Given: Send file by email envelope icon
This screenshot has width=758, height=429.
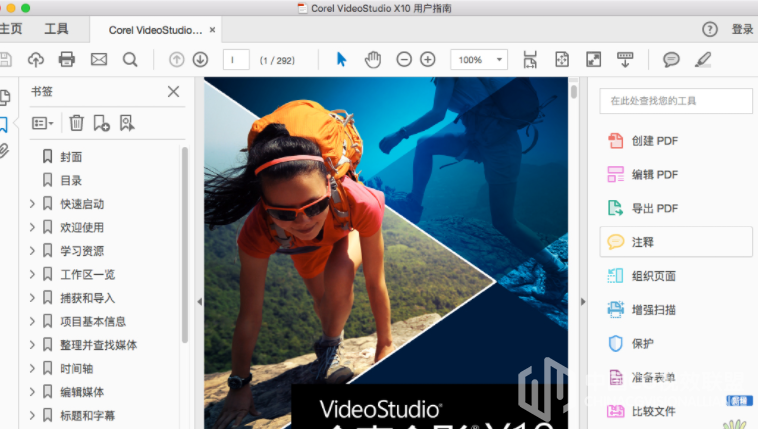Looking at the screenshot, I should point(99,59).
